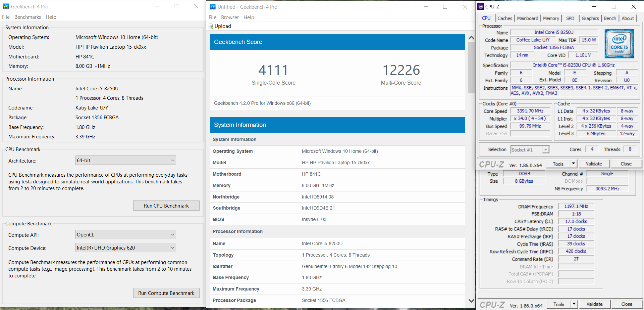Open File menu in Geekbench 4 Pro
Image resolution: width=644 pixels, height=310 pixels.
click(x=6, y=17)
